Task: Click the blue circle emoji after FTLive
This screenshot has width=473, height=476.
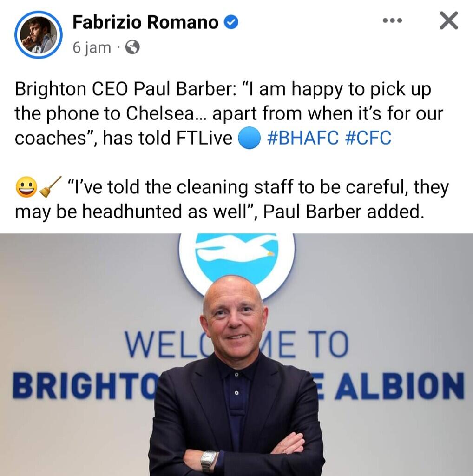Action: pyautogui.click(x=250, y=138)
